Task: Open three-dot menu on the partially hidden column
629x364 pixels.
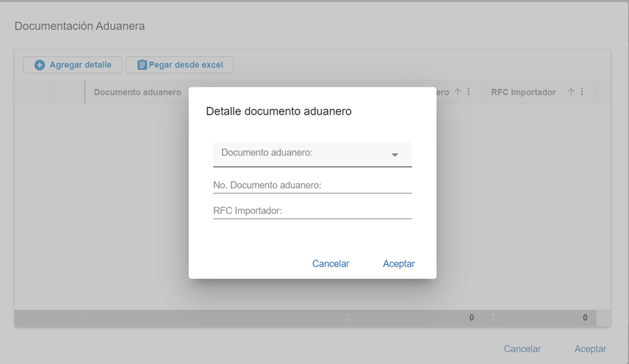Action: [468, 92]
